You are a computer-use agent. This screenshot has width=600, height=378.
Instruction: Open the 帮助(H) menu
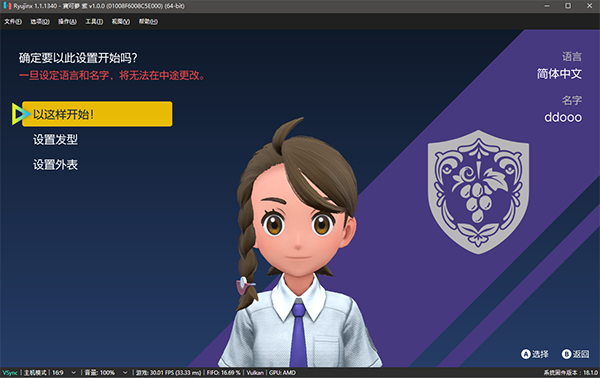pyautogui.click(x=148, y=21)
